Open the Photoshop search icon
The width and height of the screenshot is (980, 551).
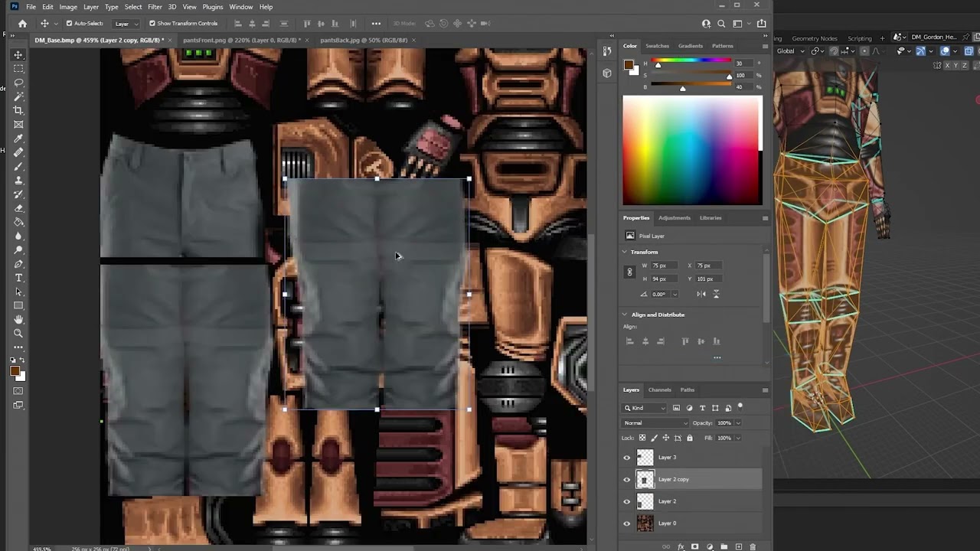tap(721, 24)
